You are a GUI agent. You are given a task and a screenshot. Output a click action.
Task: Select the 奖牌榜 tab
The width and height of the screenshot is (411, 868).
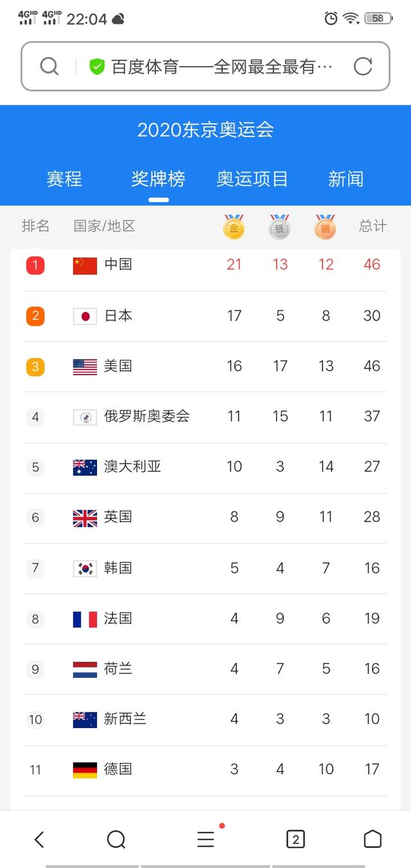coord(158,179)
